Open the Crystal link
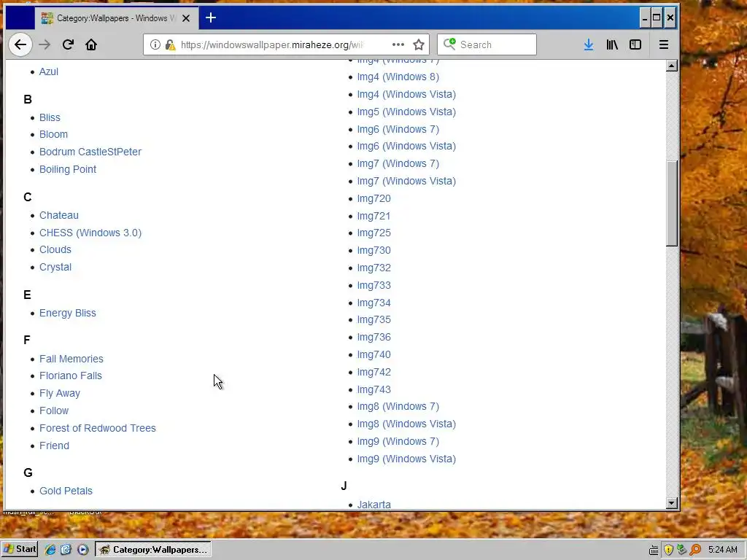This screenshot has height=560, width=747. click(55, 267)
